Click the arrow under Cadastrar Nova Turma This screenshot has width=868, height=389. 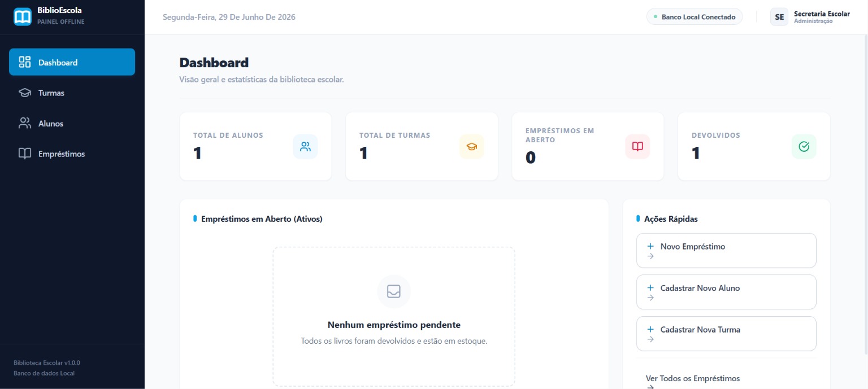point(650,339)
